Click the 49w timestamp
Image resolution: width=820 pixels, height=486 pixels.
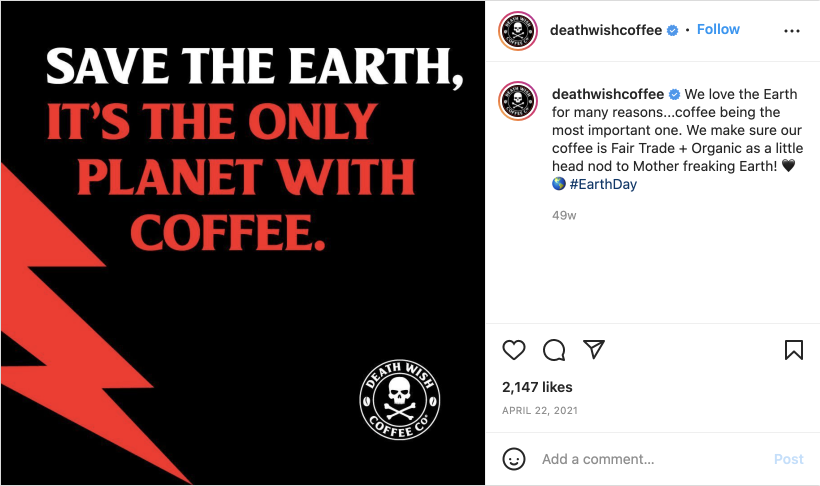coord(564,216)
